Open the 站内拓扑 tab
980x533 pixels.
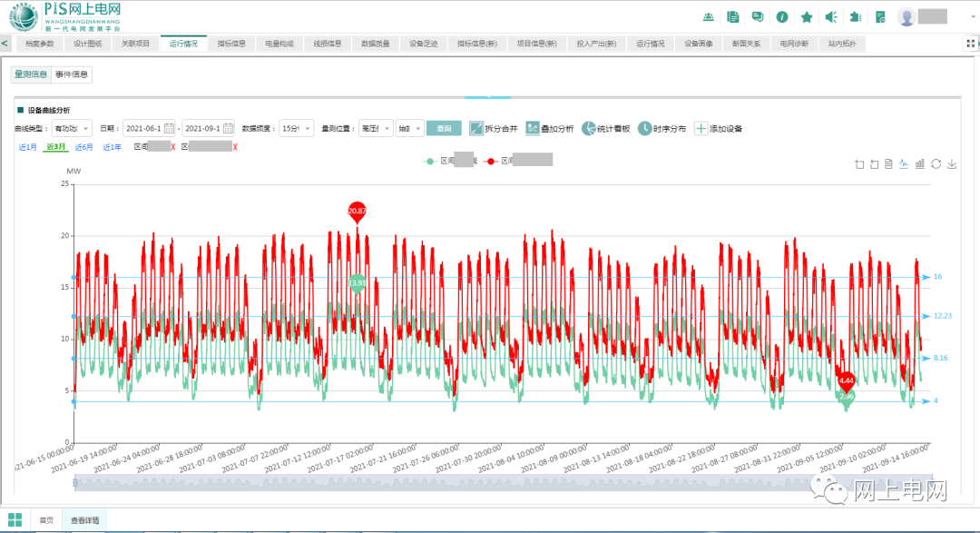click(x=842, y=44)
